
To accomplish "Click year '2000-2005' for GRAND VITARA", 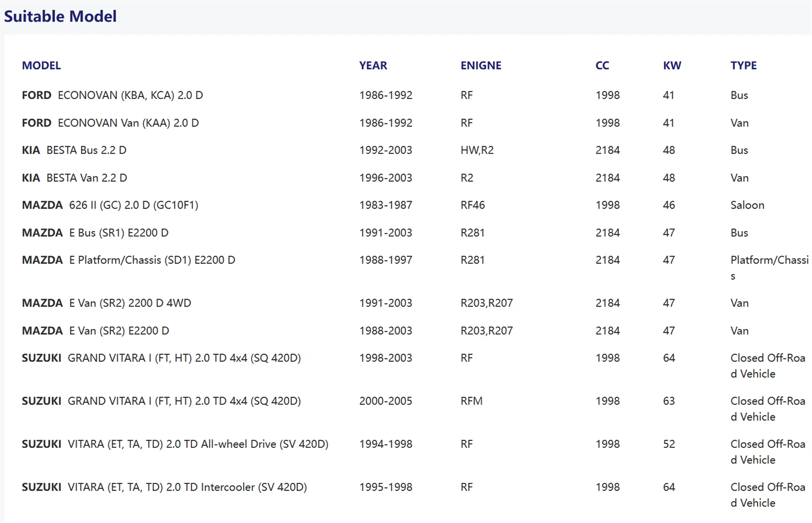I will [386, 401].
